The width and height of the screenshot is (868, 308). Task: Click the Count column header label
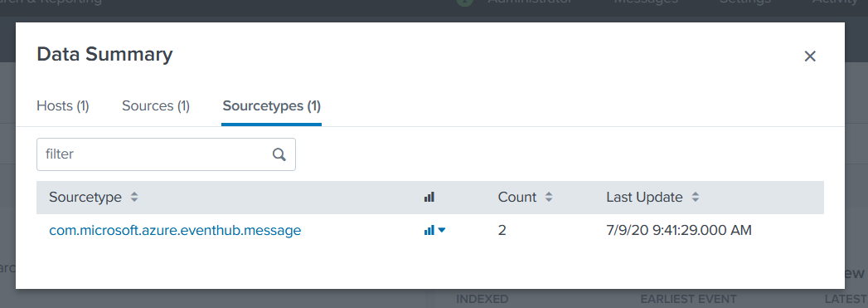[517, 198]
